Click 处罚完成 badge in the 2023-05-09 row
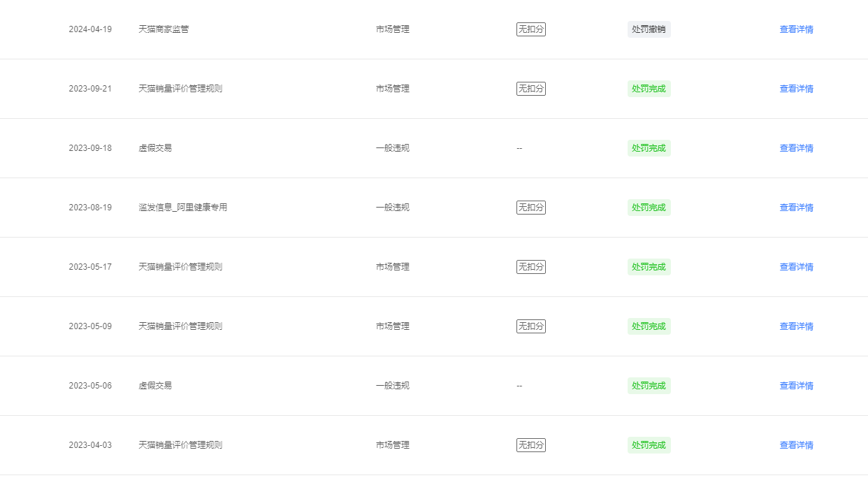 649,326
